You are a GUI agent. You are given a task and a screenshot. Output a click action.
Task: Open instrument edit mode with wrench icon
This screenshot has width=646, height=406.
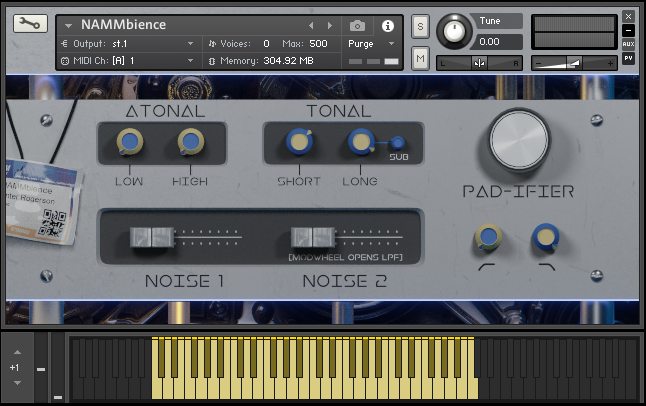30,23
